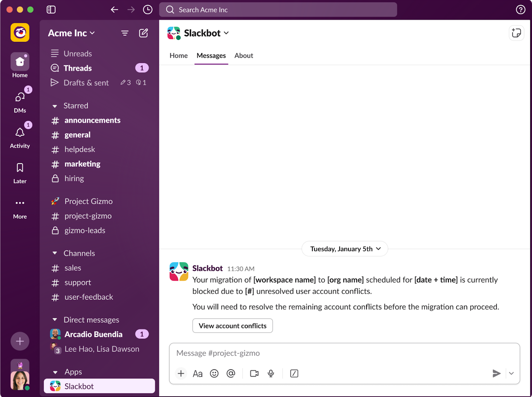Open history clock icon
Viewport: 532px width, 397px height.
pyautogui.click(x=148, y=10)
